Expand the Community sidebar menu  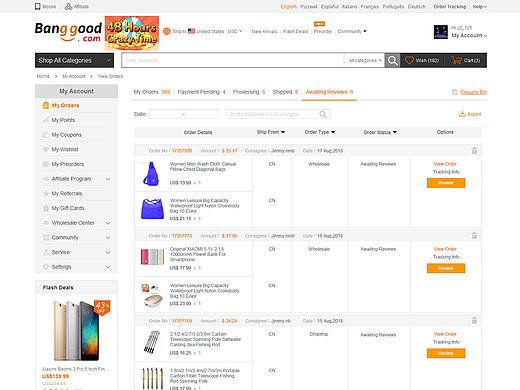tap(108, 238)
